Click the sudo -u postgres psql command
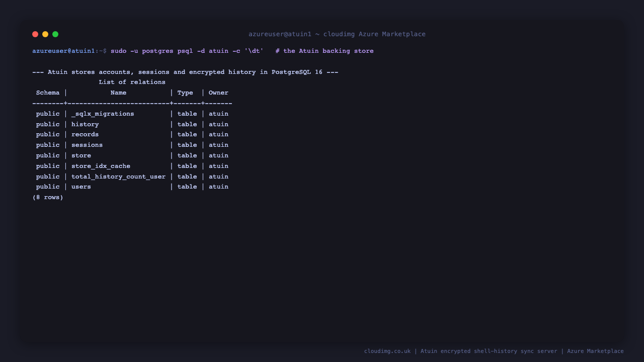 [187, 51]
